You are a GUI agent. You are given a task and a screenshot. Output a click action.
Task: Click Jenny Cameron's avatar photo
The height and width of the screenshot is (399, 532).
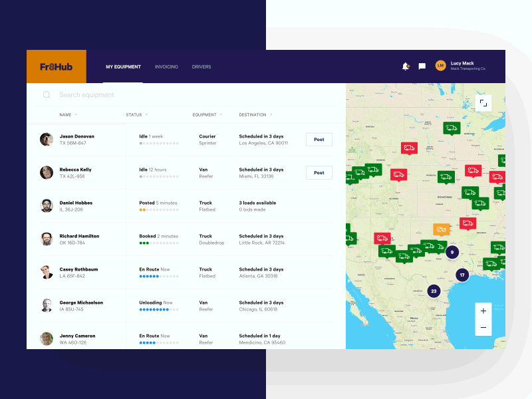47,338
